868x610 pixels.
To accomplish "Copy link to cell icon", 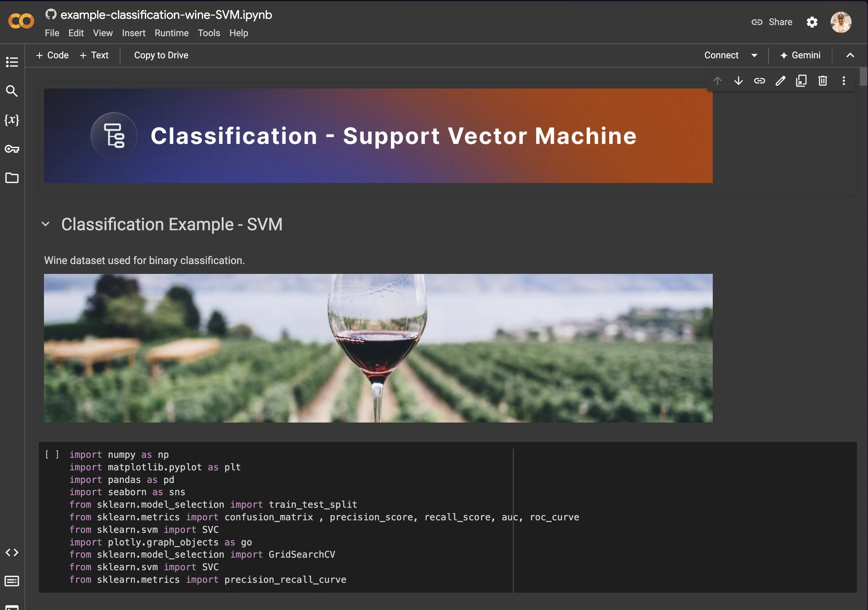I will pos(759,80).
